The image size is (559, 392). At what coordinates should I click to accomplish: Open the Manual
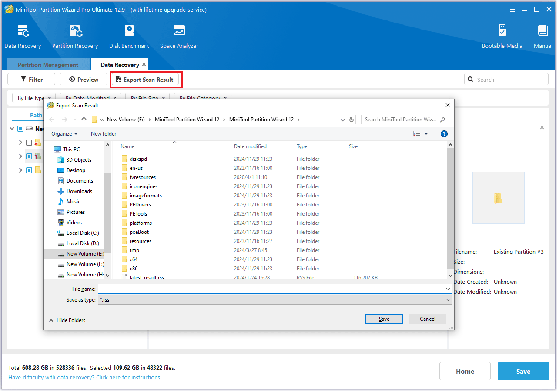543,37
